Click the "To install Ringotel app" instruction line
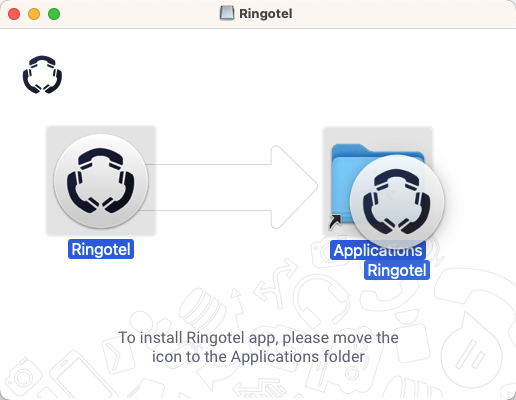 pos(258,337)
